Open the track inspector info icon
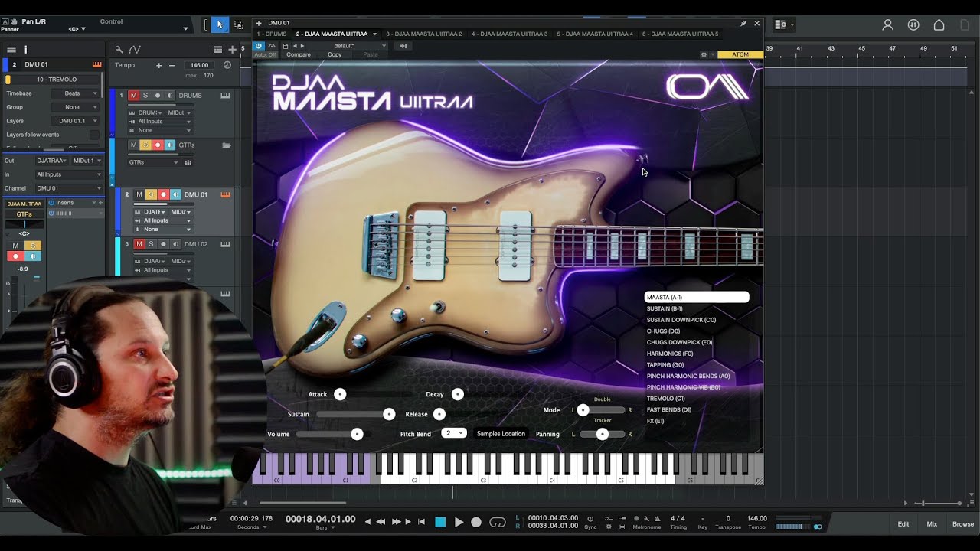Viewport: 980px width, 551px height. point(25,49)
